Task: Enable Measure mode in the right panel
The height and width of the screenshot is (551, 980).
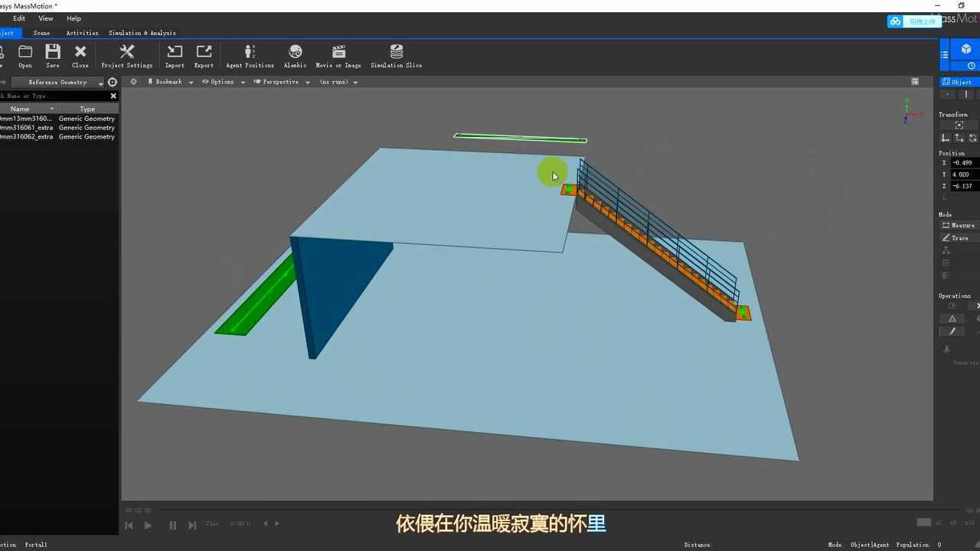Action: [x=958, y=224]
